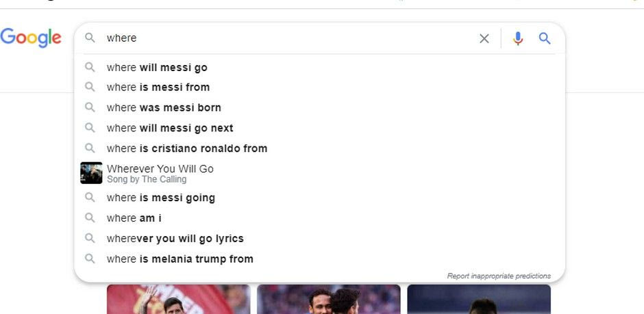644x314 pixels.
Task: Click the magnifier icon inside the search field
Action: tap(90, 38)
